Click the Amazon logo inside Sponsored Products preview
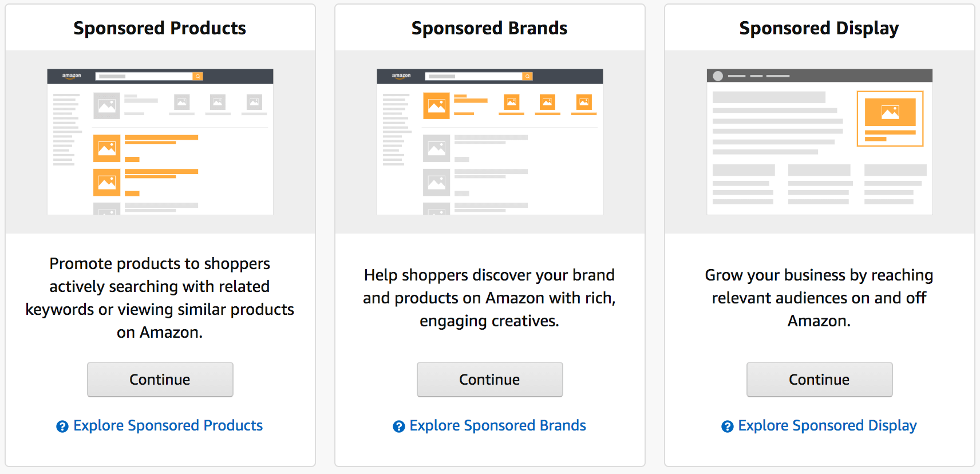The height and width of the screenshot is (474, 980). tap(71, 76)
